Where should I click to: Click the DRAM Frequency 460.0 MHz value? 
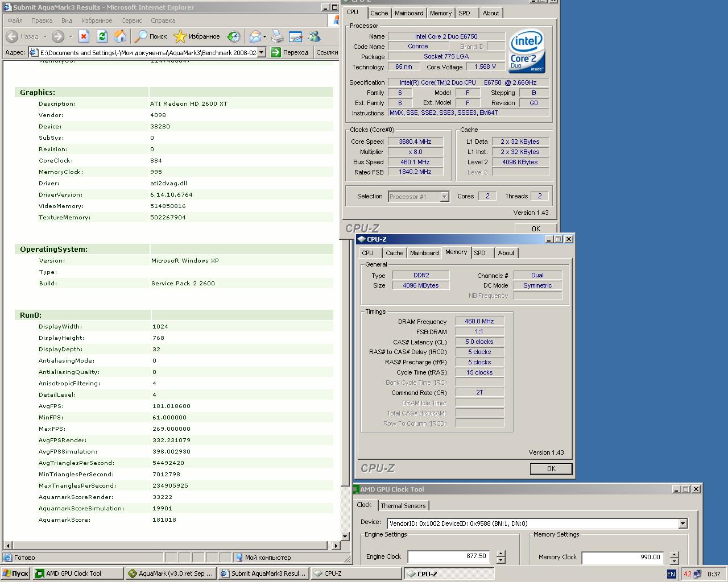click(x=479, y=321)
